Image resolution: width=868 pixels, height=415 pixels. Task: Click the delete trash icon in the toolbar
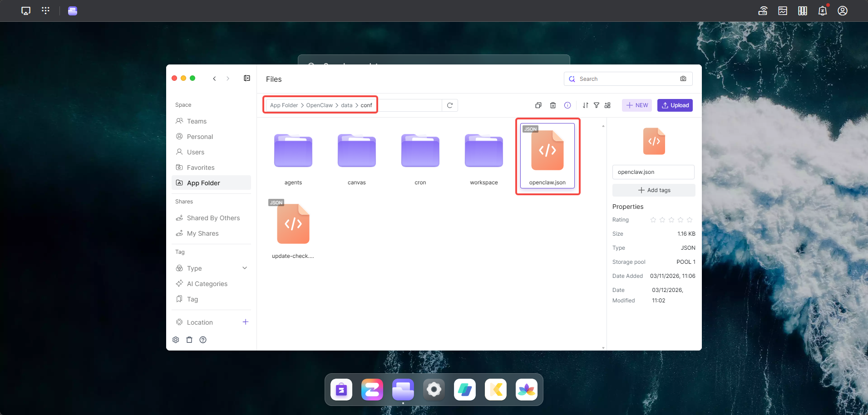tap(552, 105)
